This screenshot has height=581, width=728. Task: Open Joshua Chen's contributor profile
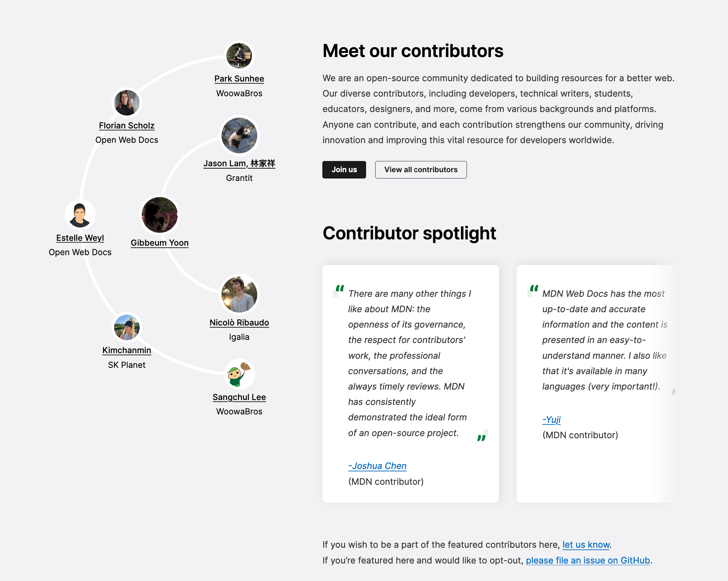click(x=377, y=465)
